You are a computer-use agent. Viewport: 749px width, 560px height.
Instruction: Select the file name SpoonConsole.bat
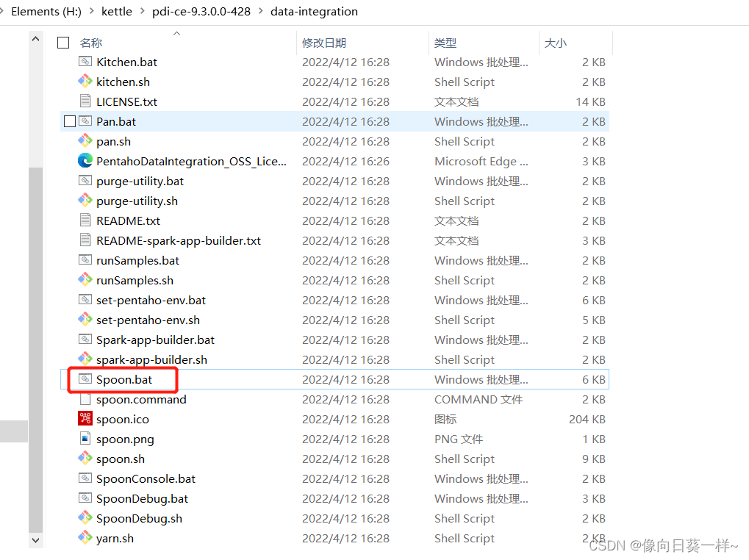pos(146,479)
